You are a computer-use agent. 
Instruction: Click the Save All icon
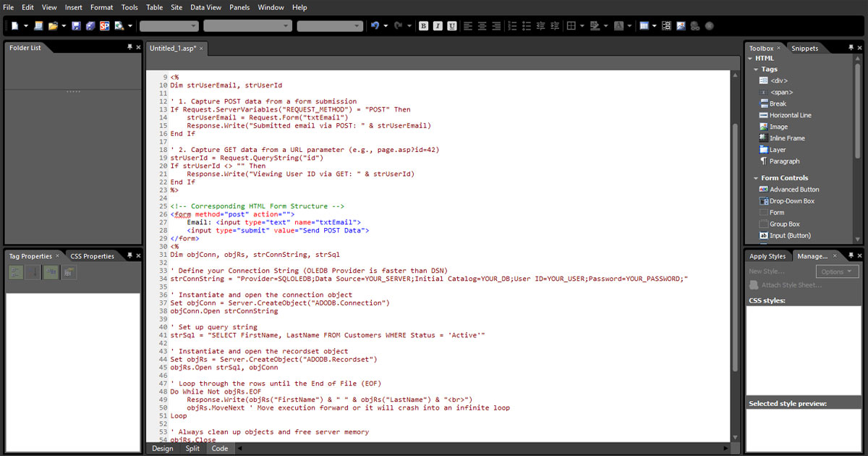click(x=90, y=25)
